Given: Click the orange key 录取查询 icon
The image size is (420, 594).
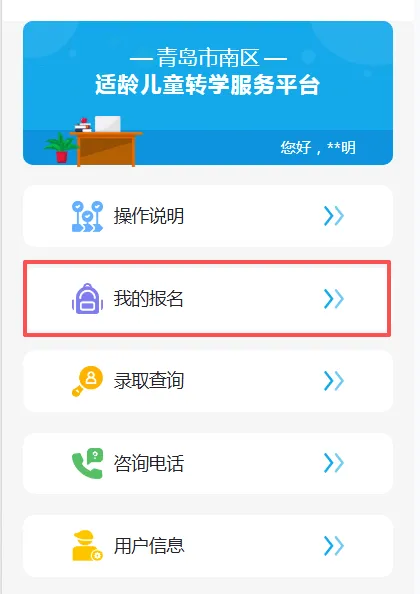Looking at the screenshot, I should pos(87,381).
